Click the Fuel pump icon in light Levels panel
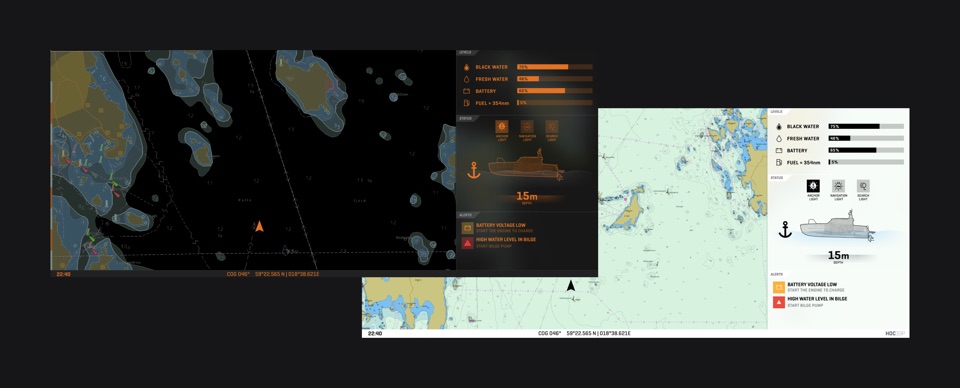 [778, 162]
